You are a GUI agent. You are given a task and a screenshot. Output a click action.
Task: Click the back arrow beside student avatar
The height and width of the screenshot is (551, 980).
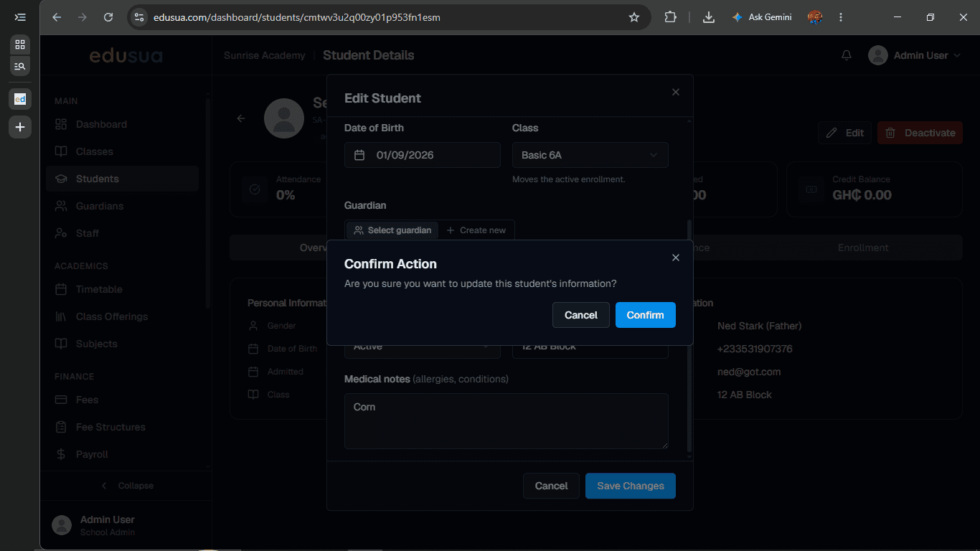coord(241,118)
